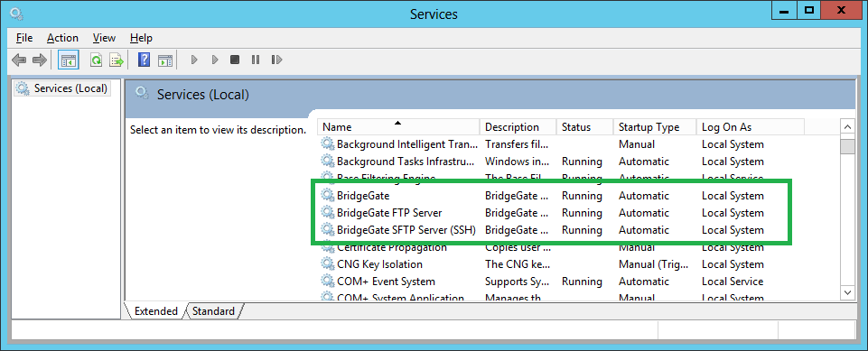
Task: Sort by the Description column header
Action: pos(518,127)
